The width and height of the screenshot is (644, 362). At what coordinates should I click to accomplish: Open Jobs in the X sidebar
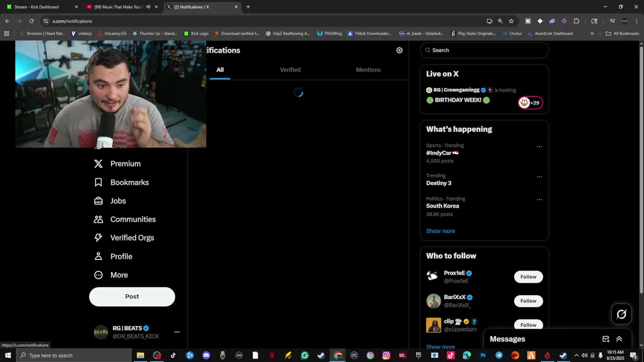point(110,201)
